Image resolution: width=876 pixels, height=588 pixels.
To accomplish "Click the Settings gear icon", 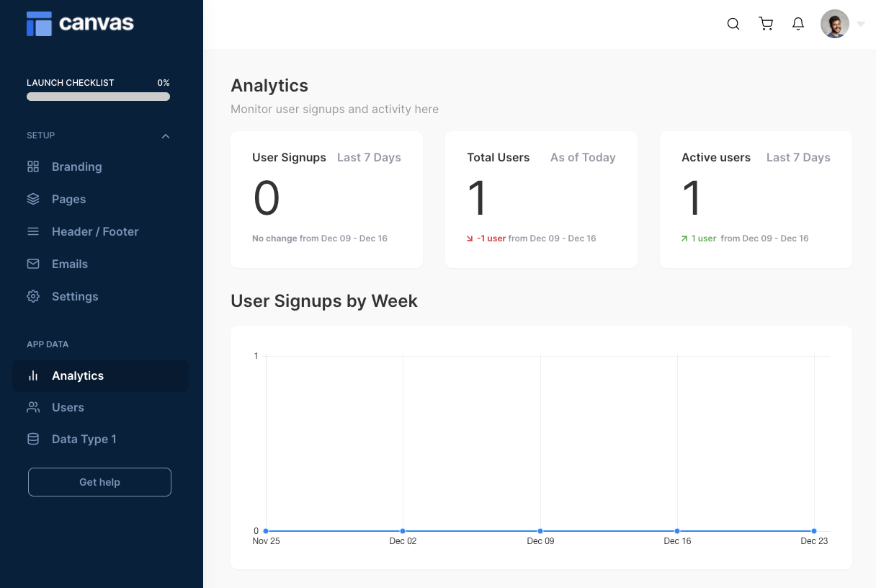I will coord(33,296).
